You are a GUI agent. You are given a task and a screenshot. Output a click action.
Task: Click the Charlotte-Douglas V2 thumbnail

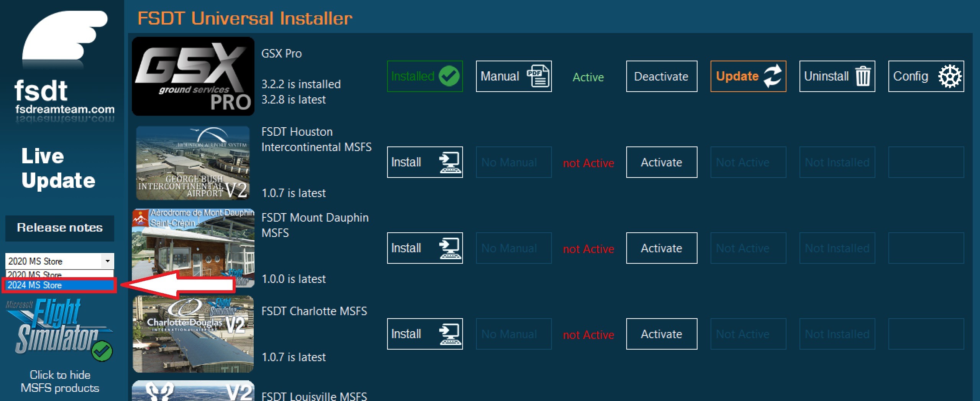(193, 334)
